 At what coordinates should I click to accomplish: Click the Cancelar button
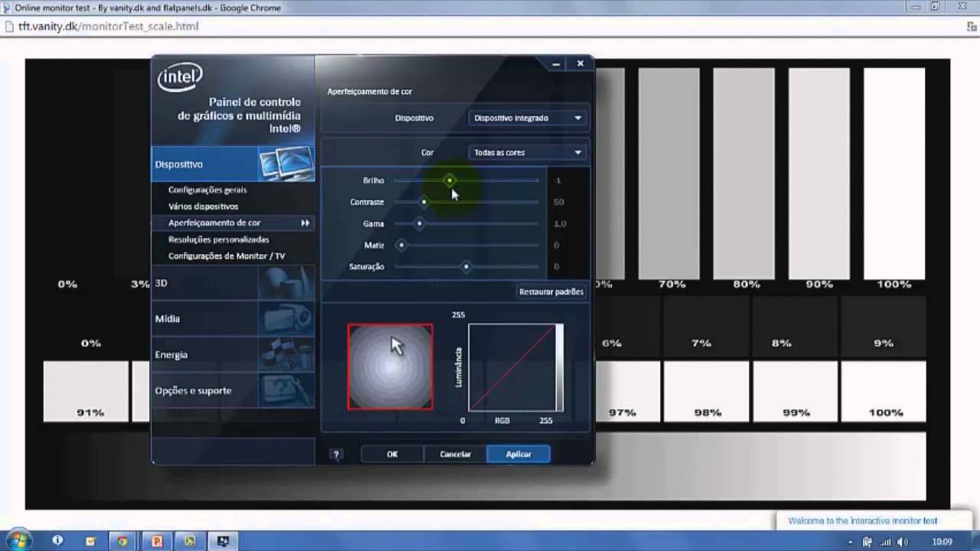click(x=456, y=455)
